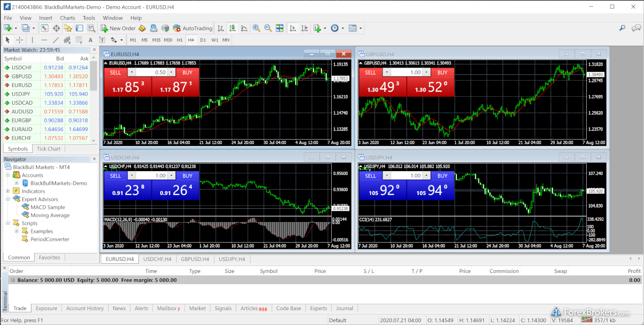Select the Crosshair tool

[19, 40]
